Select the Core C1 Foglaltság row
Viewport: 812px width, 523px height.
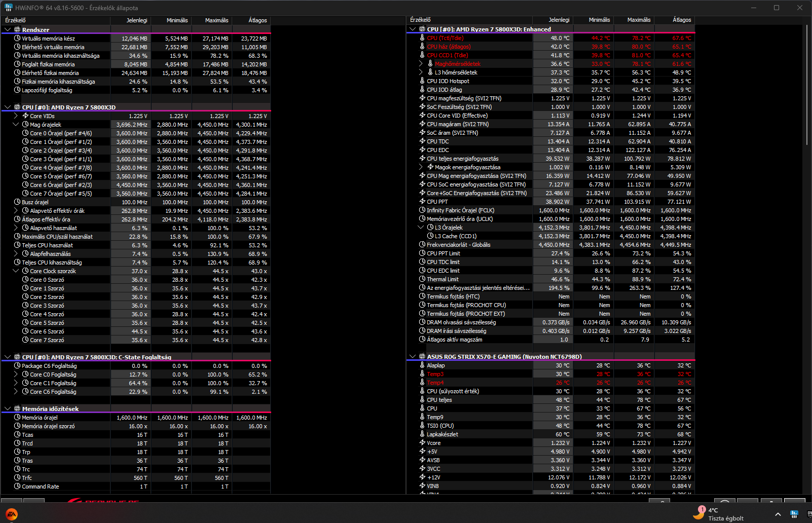click(x=136, y=383)
